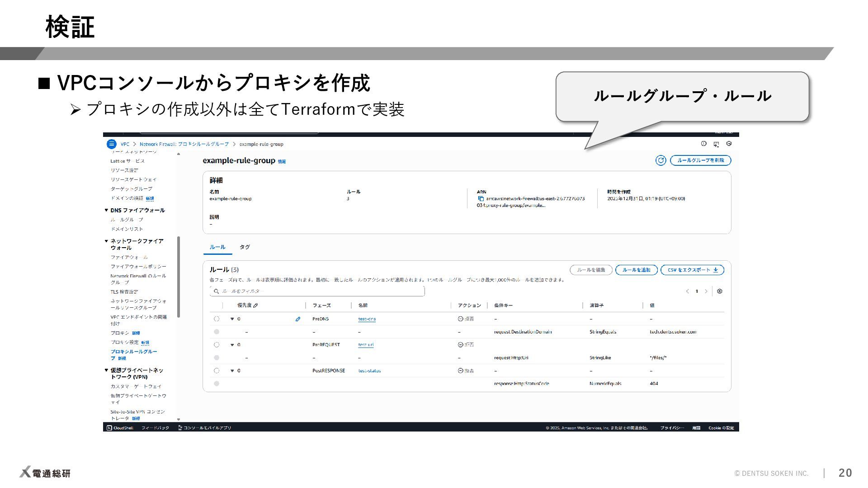The height and width of the screenshot is (488, 868).
Task: Click the refresh icon beside the Delete Rule Group button
Action: [660, 160]
